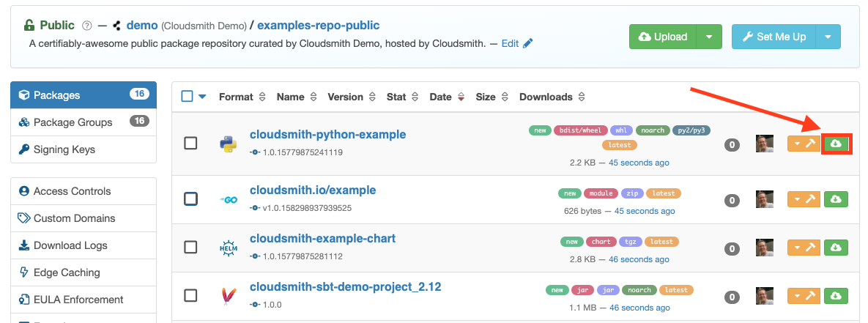This screenshot has height=323, width=868.
Task: Open Signing Keys in sidebar
Action: pyautogui.click(x=84, y=149)
